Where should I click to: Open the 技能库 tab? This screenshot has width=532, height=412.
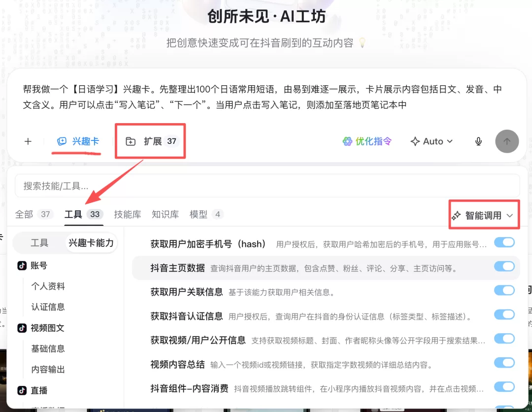pos(127,214)
